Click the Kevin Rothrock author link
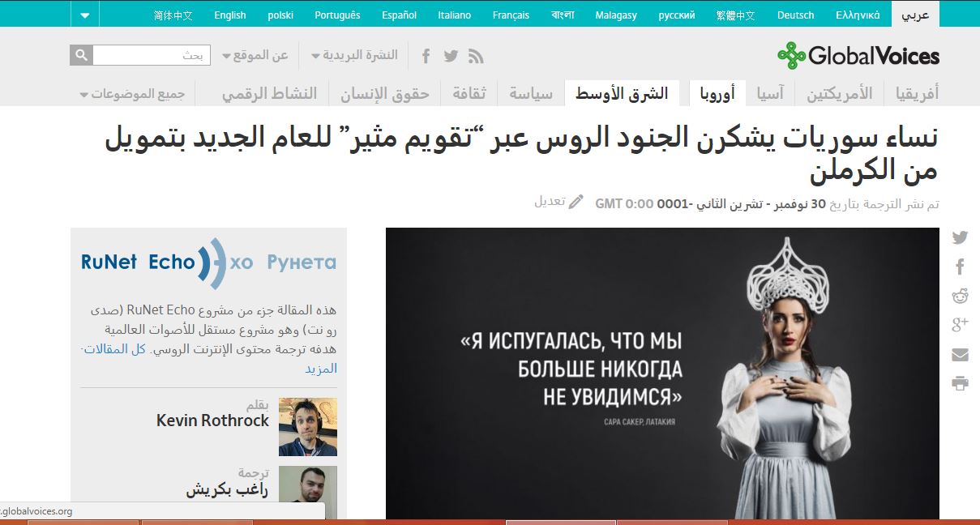This screenshot has height=525, width=980. pos(212,420)
